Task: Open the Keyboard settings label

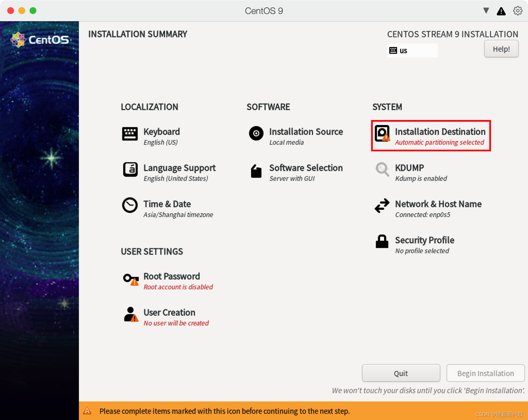Action: (x=162, y=132)
